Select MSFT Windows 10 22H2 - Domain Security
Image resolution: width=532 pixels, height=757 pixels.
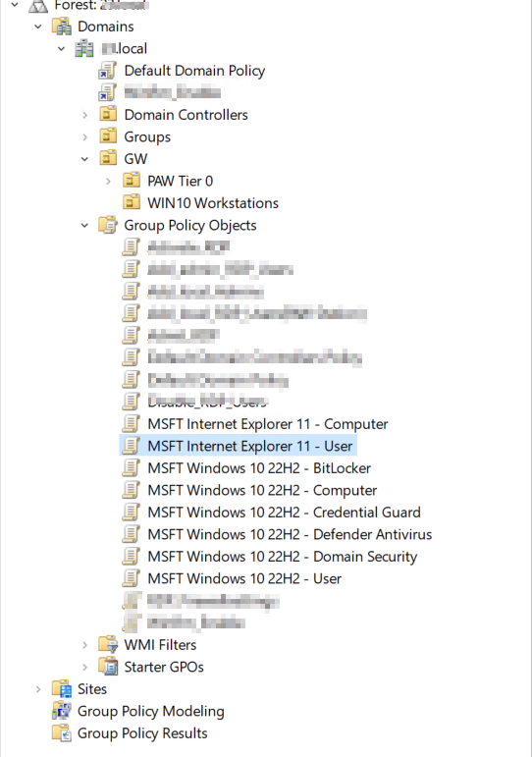(x=283, y=557)
